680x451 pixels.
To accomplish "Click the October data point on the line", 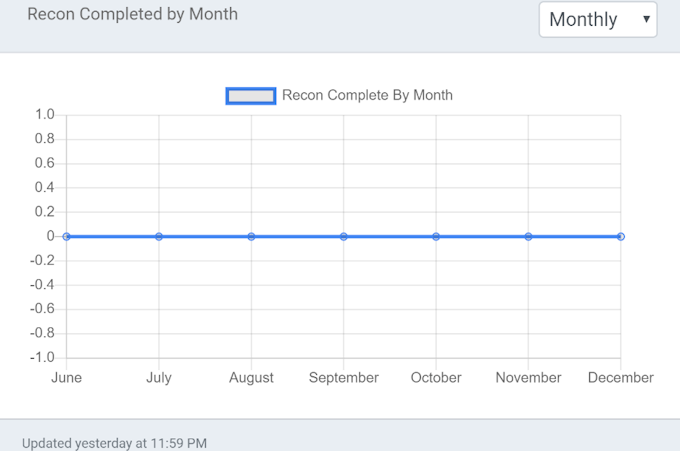I will (x=436, y=237).
